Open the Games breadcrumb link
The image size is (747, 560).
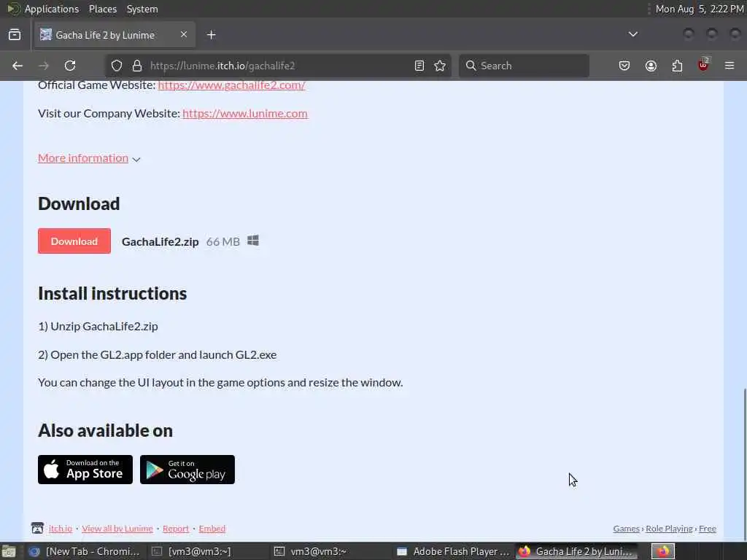point(626,529)
